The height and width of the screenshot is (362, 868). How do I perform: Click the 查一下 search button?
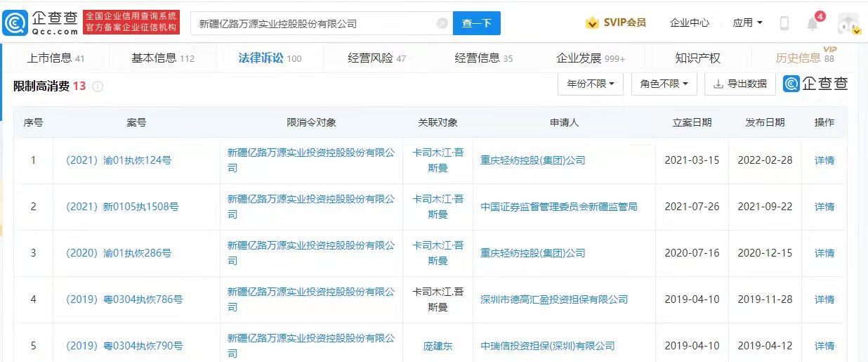(476, 23)
